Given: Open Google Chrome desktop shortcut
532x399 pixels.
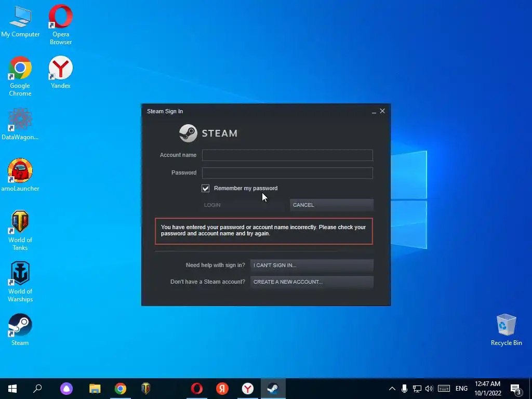Looking at the screenshot, I should [x=20, y=76].
